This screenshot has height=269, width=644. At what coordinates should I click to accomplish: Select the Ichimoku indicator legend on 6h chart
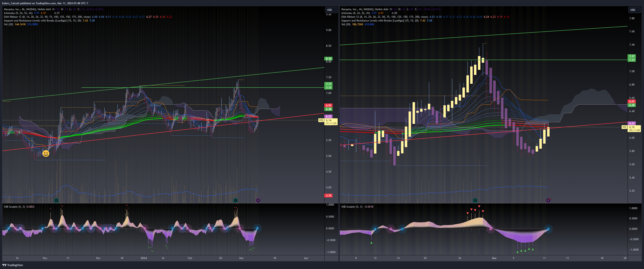click(x=356, y=13)
